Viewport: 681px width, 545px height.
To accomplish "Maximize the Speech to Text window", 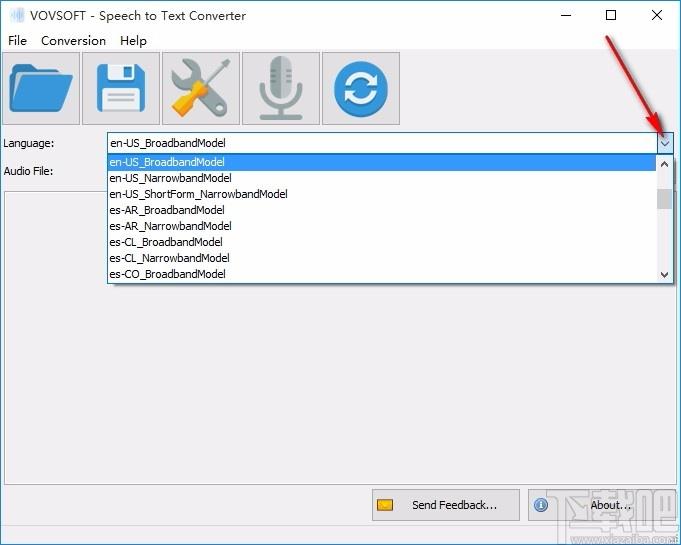I will click(611, 16).
